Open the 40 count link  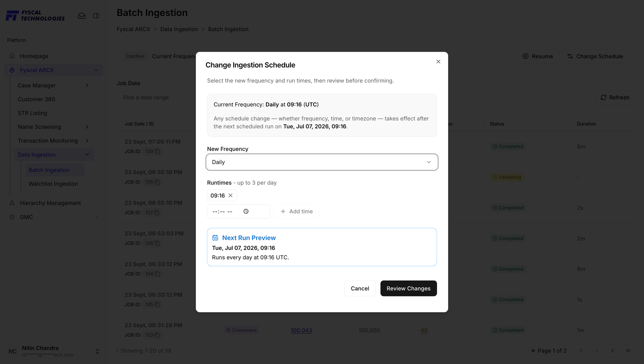pos(424,330)
